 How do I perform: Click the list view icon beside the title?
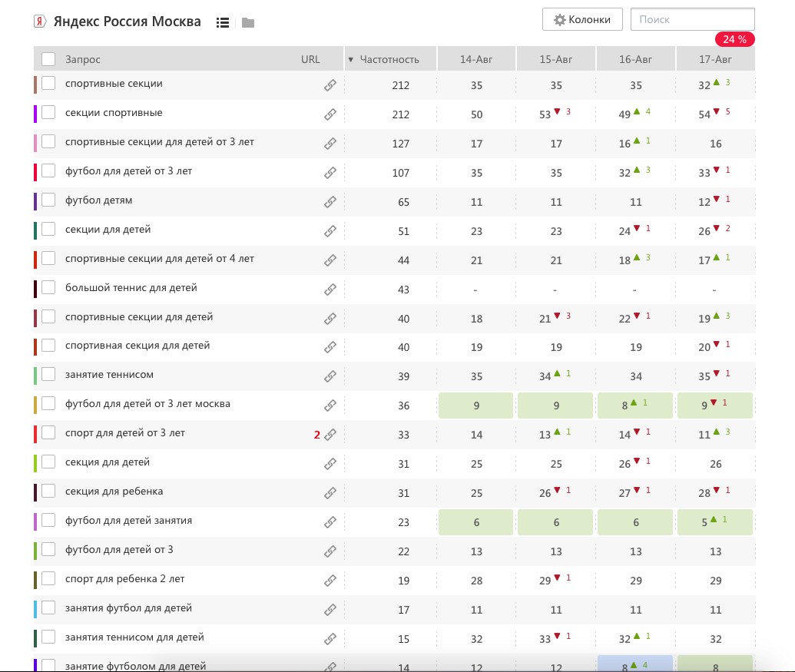223,22
